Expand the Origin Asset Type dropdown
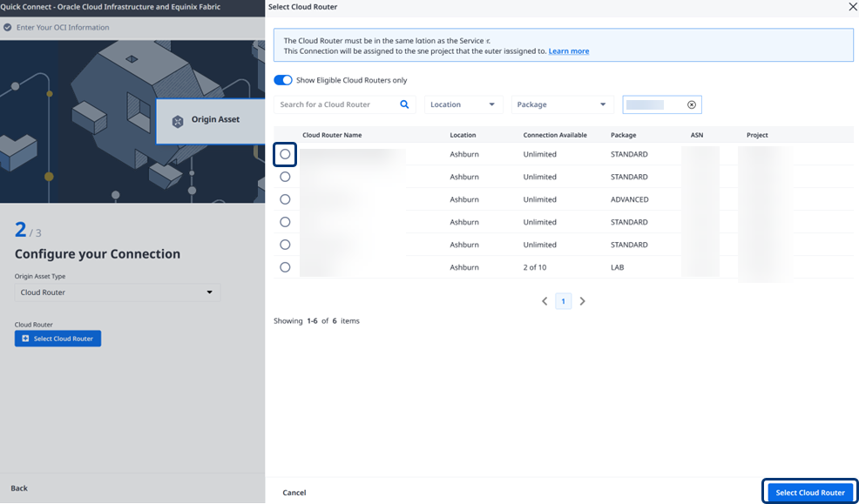The width and height of the screenshot is (859, 504). 118,292
